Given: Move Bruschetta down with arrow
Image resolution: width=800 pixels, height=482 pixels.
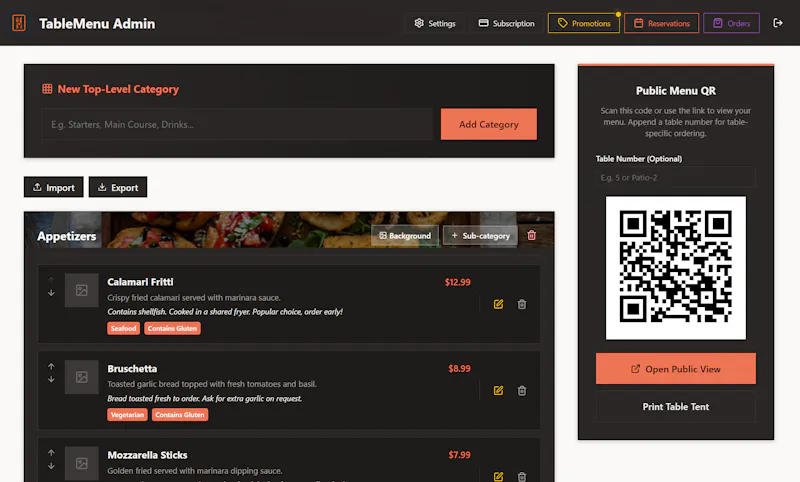Looking at the screenshot, I should [51, 379].
